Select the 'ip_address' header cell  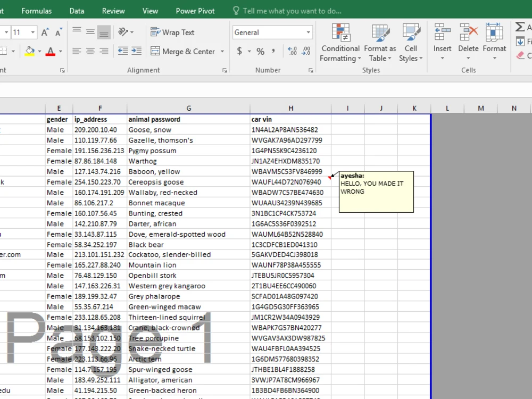pos(100,119)
